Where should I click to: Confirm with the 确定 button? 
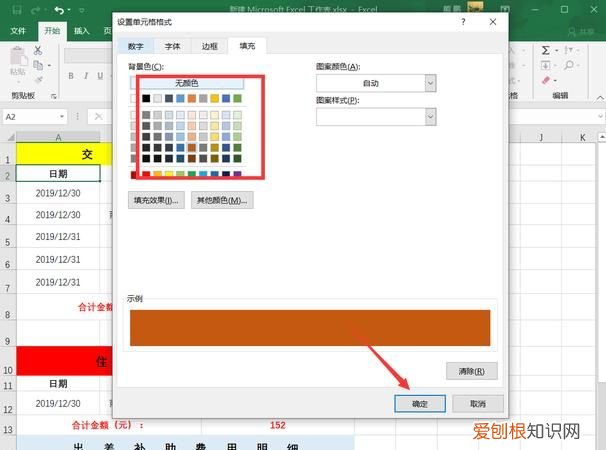pyautogui.click(x=420, y=404)
